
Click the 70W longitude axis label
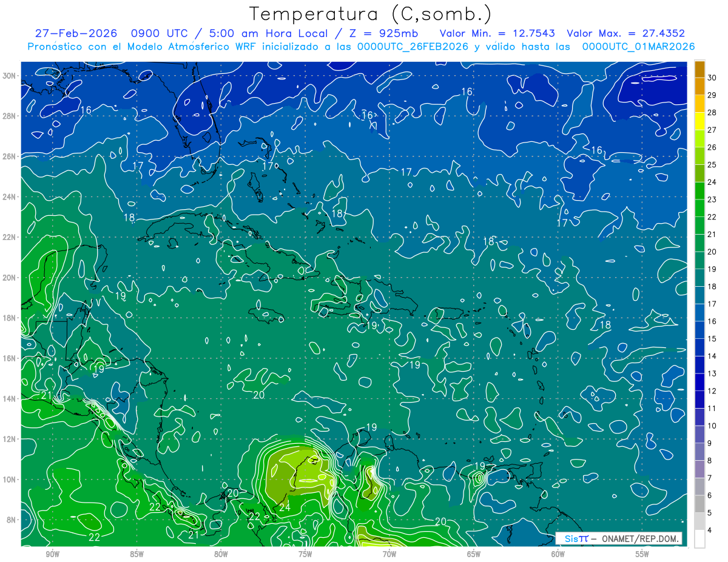pyautogui.click(x=389, y=554)
